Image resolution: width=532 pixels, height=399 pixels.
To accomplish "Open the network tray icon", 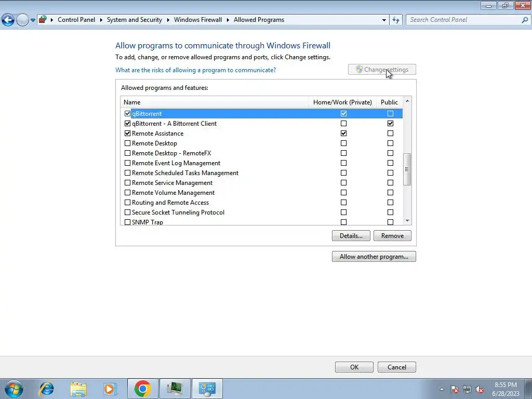I will pyautogui.click(x=467, y=389).
